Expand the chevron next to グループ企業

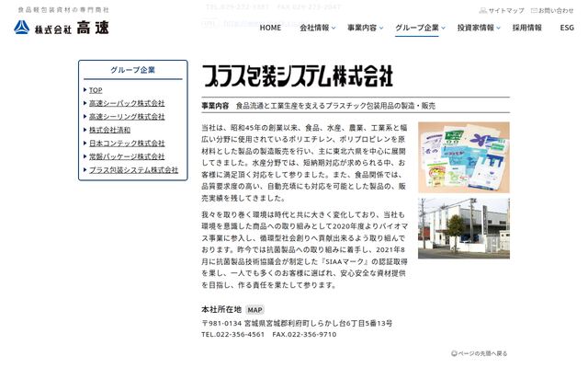(x=443, y=29)
